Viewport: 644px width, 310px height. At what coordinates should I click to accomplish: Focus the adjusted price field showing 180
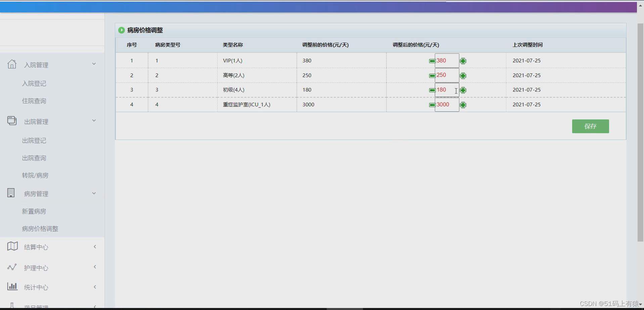(447, 90)
